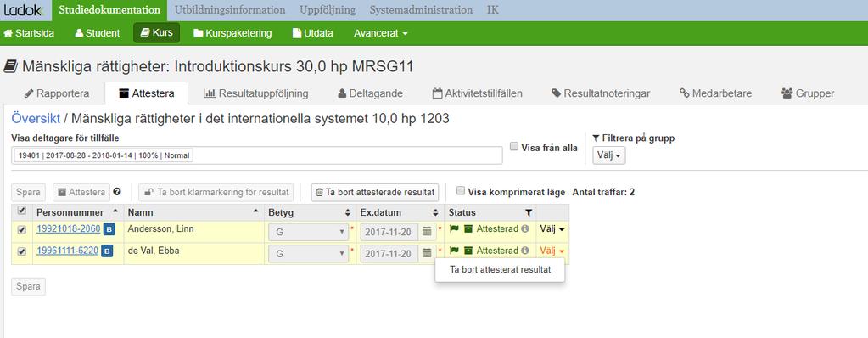Image resolution: width=868 pixels, height=338 pixels.
Task: Open Utdata in green navigation
Action: (x=313, y=33)
